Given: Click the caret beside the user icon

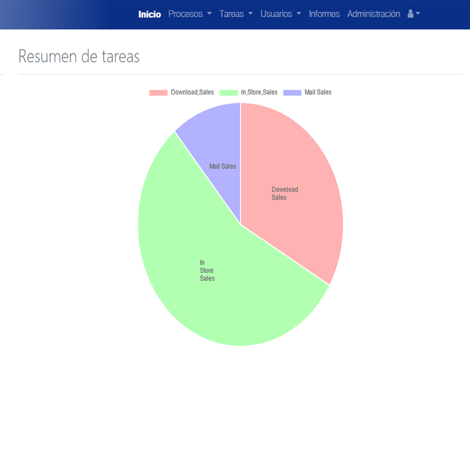Looking at the screenshot, I should click(x=418, y=13).
